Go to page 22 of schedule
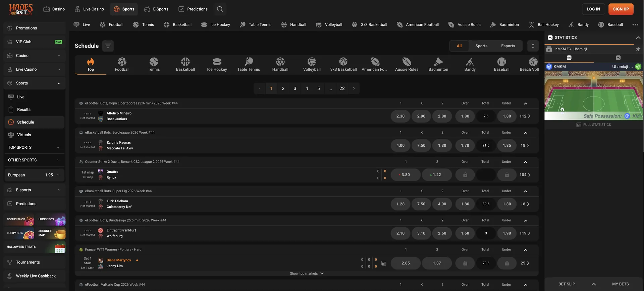This screenshot has height=291, width=644. (342, 88)
